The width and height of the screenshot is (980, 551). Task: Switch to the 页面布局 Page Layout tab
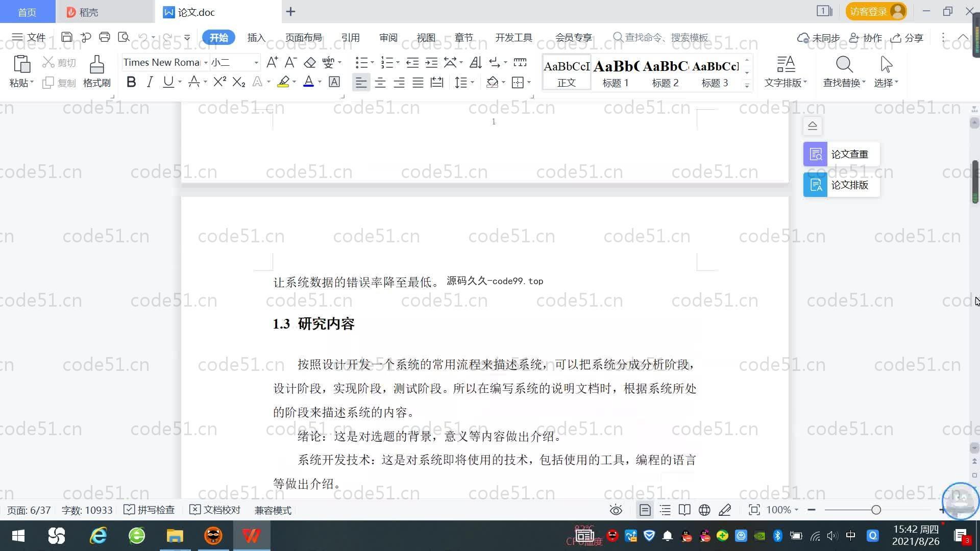pos(304,37)
